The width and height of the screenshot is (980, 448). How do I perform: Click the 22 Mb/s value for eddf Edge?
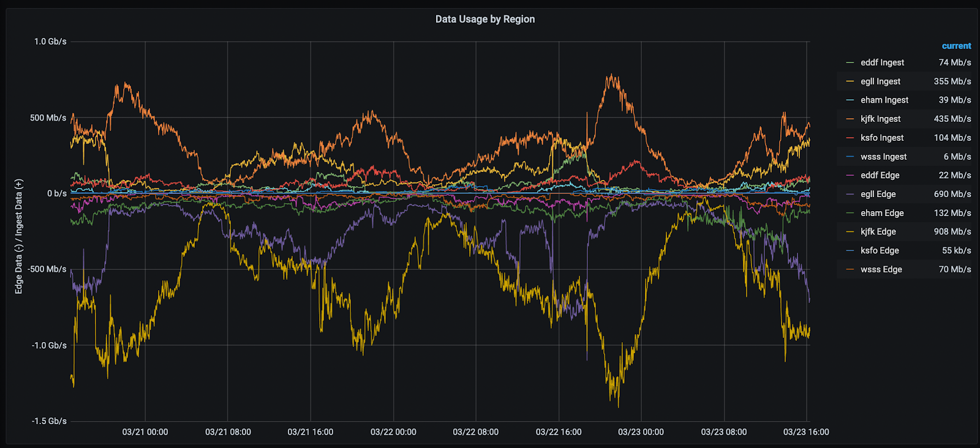coord(955,175)
